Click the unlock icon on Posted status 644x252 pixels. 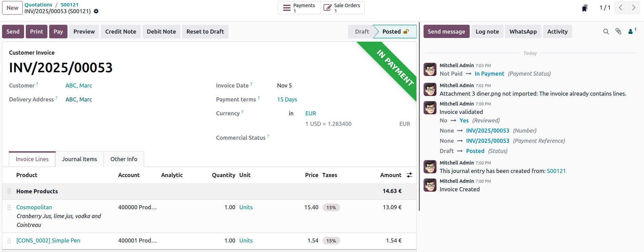[406, 32]
